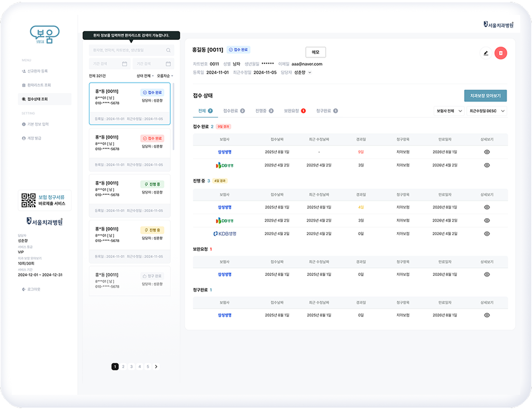Click the patient list vertical scrollbar
The width and height of the screenshot is (532, 410).
click(x=173, y=117)
